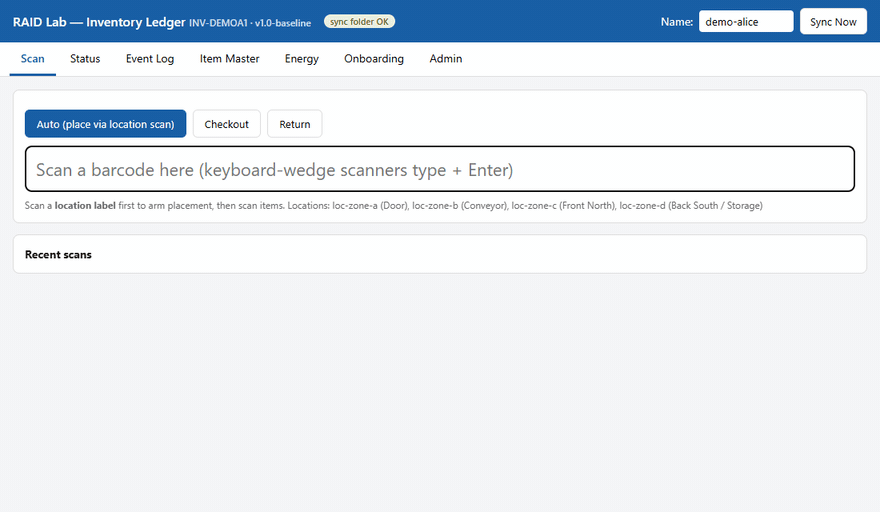880x512 pixels.
Task: Click the Recent scans heading
Action: pyautogui.click(x=58, y=255)
